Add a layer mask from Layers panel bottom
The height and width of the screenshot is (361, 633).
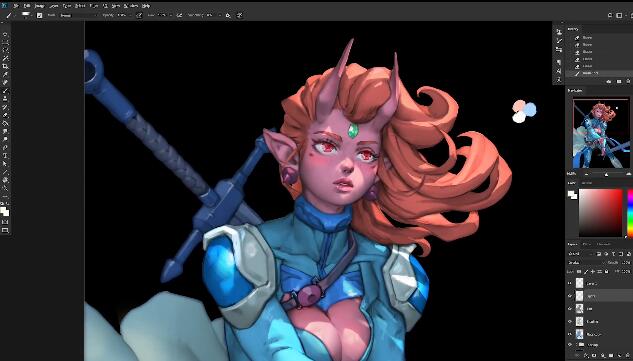[x=594, y=355]
